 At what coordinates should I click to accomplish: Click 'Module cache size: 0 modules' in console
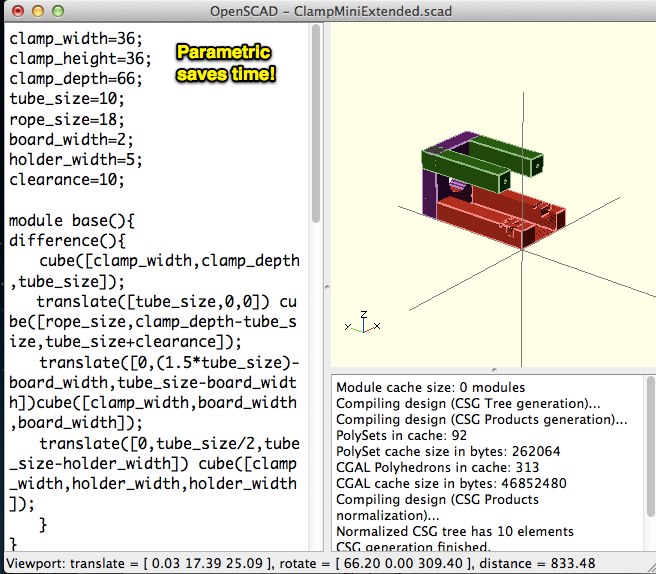pyautogui.click(x=430, y=387)
